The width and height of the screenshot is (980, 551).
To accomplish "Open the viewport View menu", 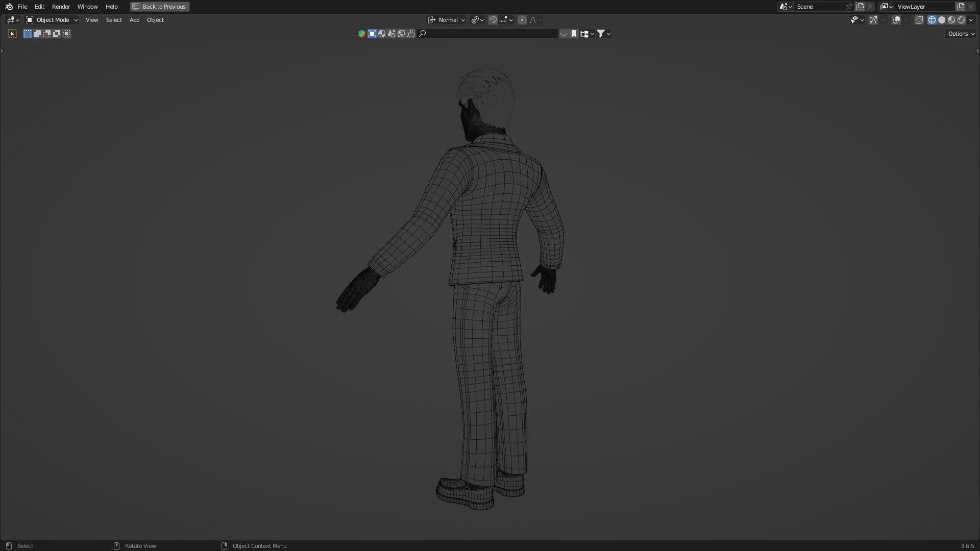I will coord(92,20).
